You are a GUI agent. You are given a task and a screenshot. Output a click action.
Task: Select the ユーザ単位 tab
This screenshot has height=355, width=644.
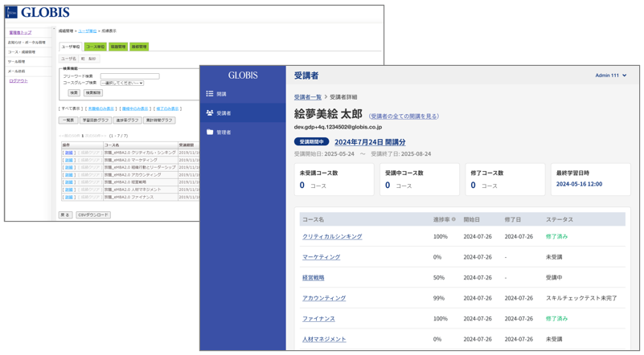(x=71, y=47)
